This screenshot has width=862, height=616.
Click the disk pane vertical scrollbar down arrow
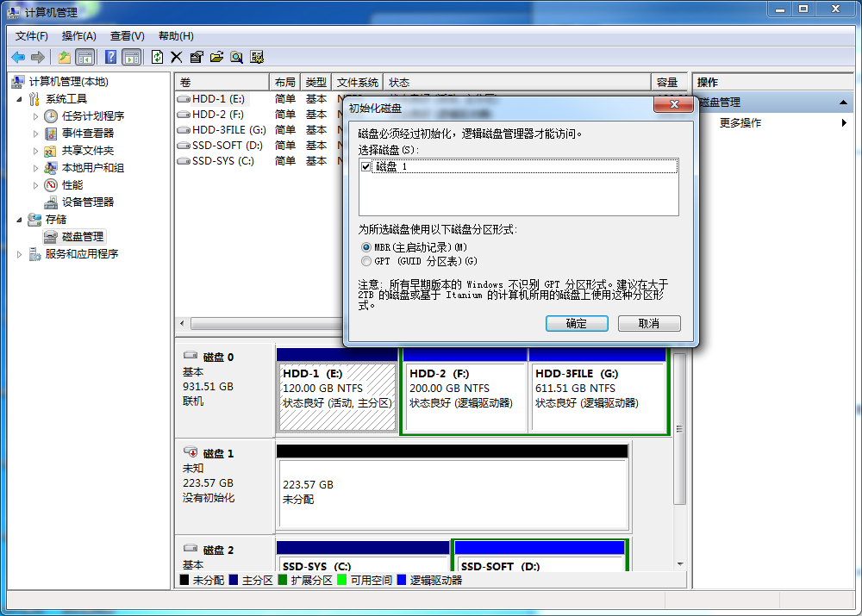pyautogui.click(x=680, y=564)
